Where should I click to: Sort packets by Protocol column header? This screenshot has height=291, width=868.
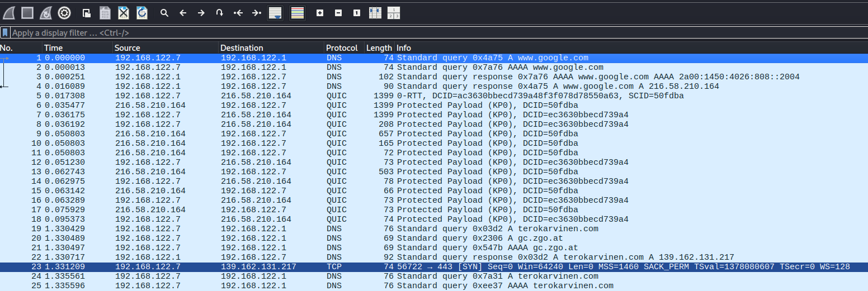pos(341,48)
